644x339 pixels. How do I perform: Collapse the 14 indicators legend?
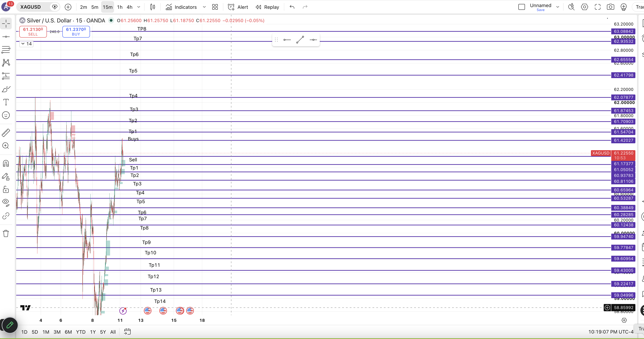click(27, 44)
